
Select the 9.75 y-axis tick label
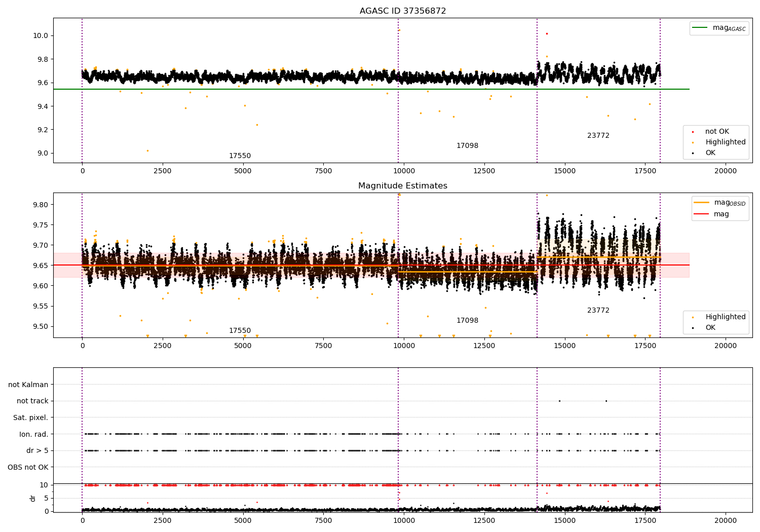point(42,225)
